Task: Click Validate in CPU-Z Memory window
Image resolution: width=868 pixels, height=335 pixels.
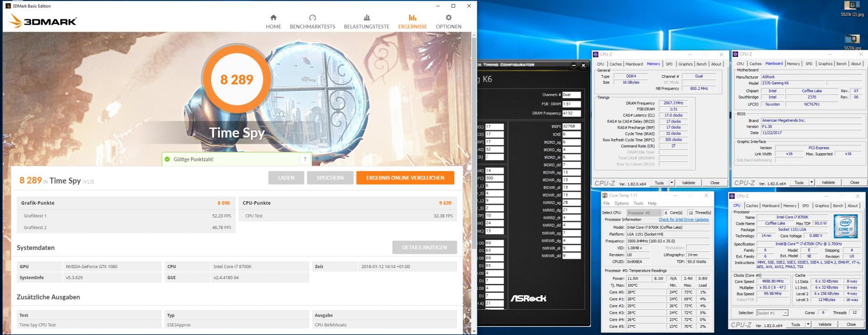Action: pos(689,183)
